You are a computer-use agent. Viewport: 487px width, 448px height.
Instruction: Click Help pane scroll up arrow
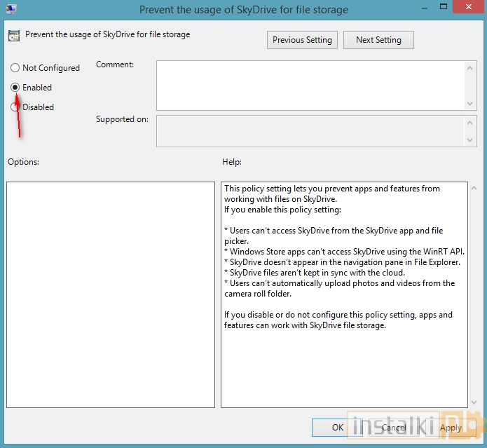(474, 188)
